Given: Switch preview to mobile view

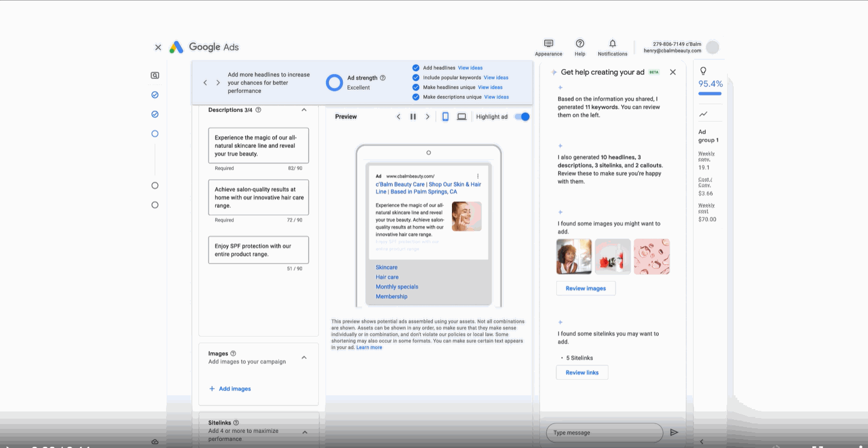Looking at the screenshot, I should pyautogui.click(x=445, y=117).
